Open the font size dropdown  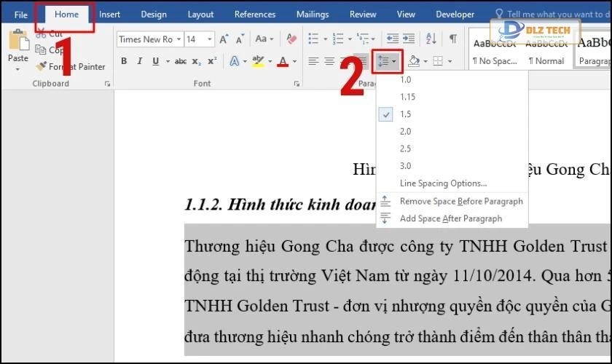pos(211,39)
